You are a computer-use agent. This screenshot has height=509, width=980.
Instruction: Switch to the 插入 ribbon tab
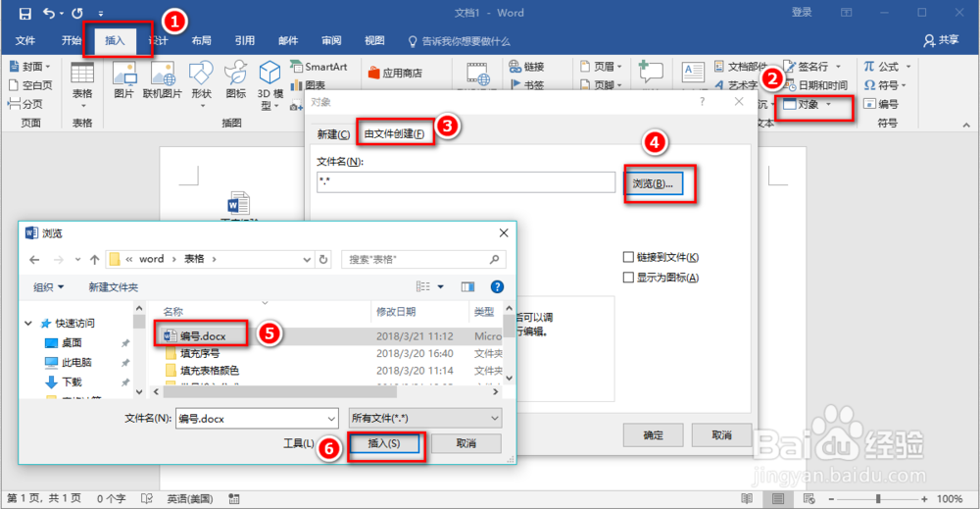tap(115, 40)
